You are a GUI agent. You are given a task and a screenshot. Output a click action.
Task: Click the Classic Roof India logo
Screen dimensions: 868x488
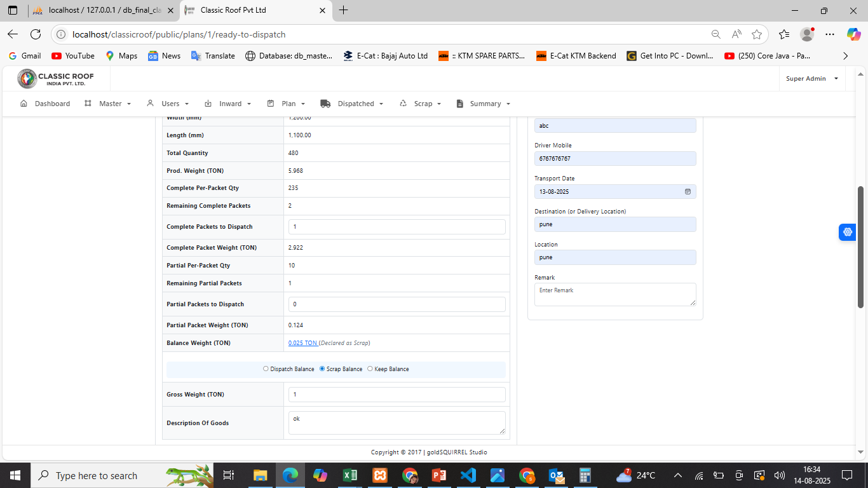click(57, 79)
